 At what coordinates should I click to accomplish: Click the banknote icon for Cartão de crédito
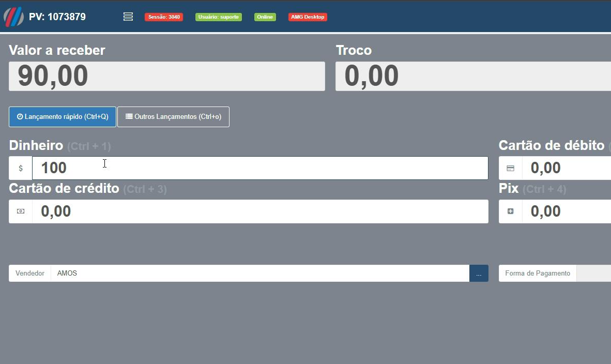coord(21,211)
